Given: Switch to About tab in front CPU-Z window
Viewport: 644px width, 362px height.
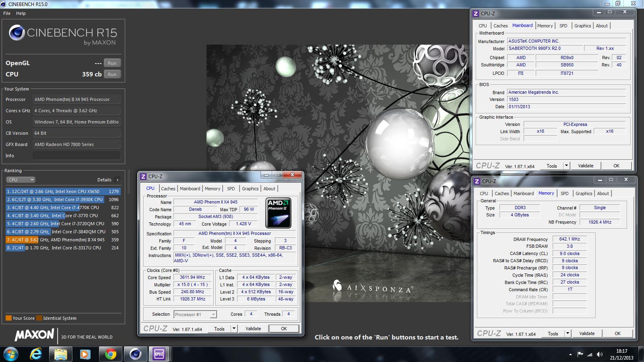Looking at the screenshot, I should [x=269, y=189].
